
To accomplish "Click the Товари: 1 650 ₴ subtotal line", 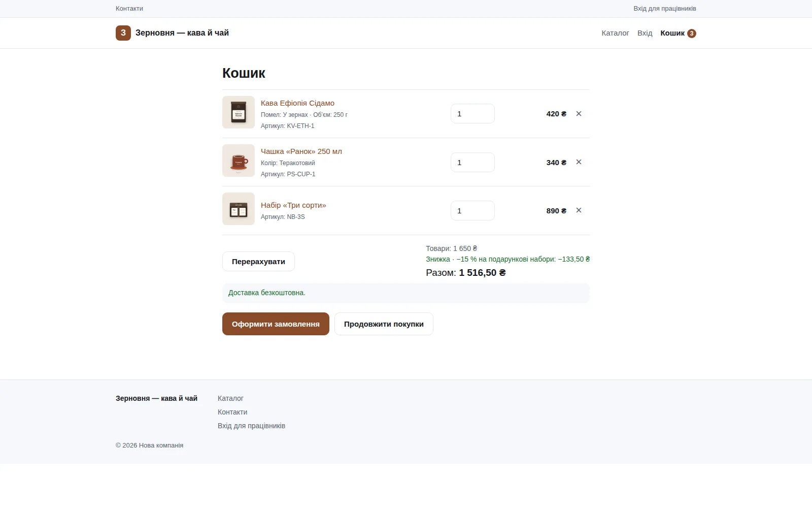I will 452,248.
